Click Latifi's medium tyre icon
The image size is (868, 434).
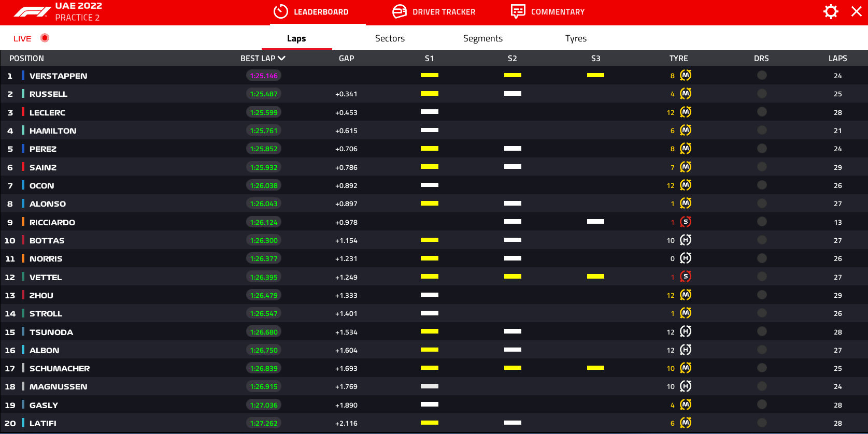click(686, 423)
